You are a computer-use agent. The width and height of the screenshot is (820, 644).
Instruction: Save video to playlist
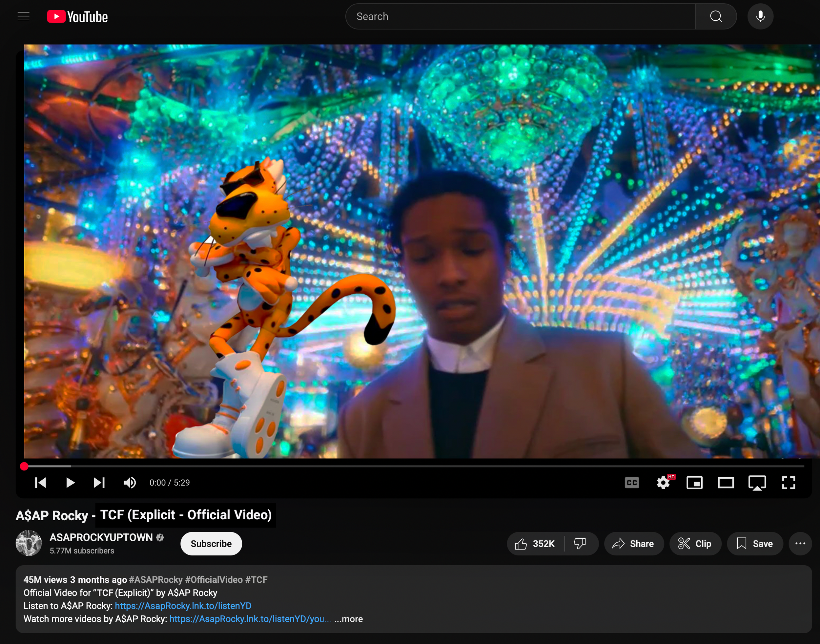[755, 544]
